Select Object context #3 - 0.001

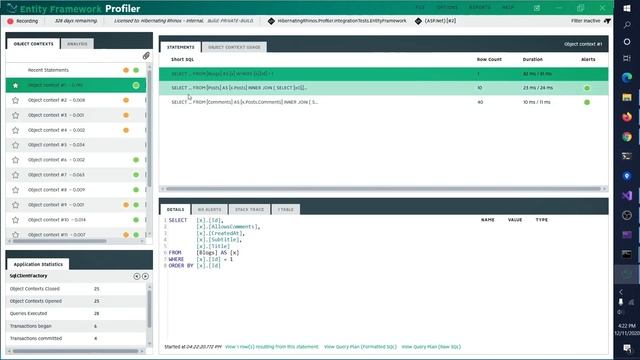tap(76, 116)
